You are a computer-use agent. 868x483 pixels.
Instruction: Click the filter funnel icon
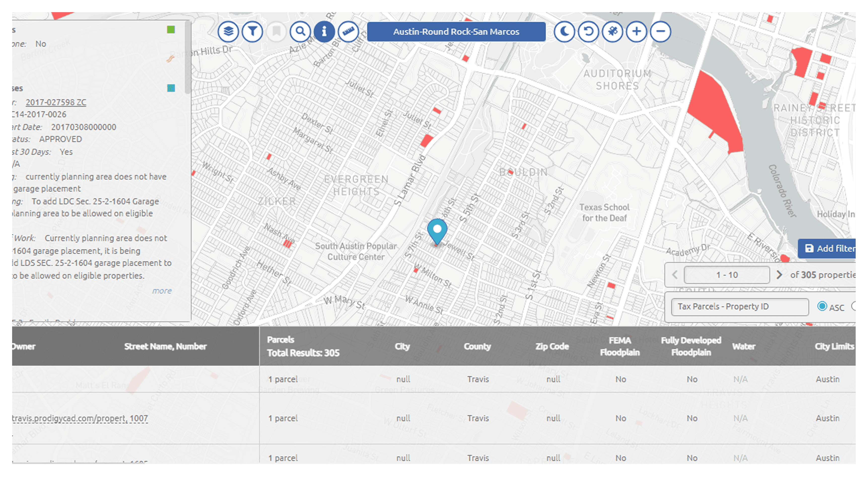252,32
